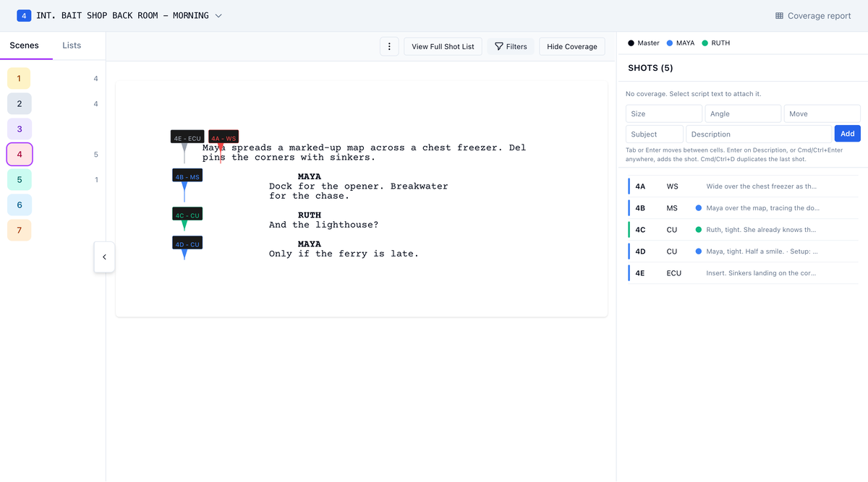Click the "Maya, tight. Half a smile" description
The width and height of the screenshot is (868, 482).
pos(762,251)
